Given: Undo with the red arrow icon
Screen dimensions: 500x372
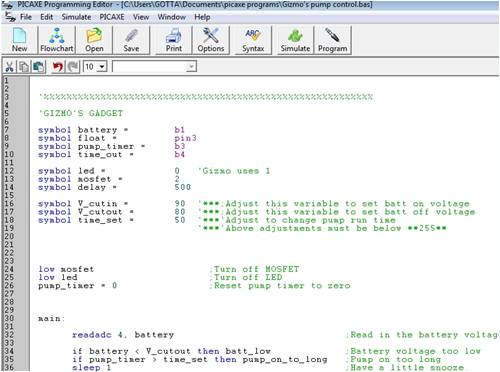Looking at the screenshot, I should [58, 67].
